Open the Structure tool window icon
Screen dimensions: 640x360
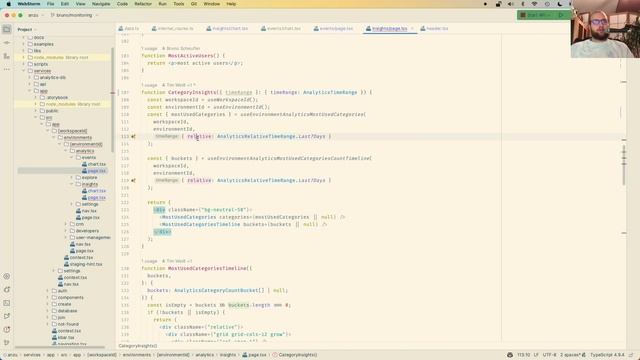pyautogui.click(x=7, y=56)
